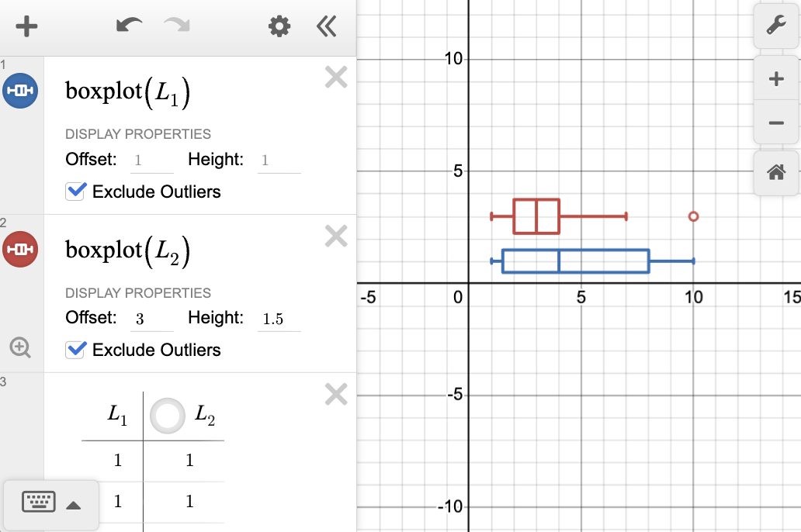
Task: Expand the keypad with the up arrow
Action: pyautogui.click(x=74, y=506)
